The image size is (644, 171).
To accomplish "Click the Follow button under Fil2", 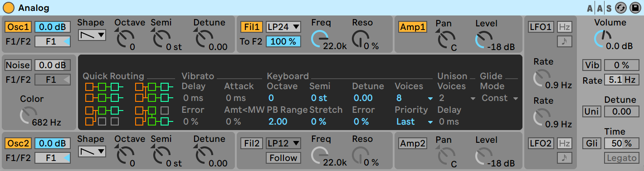I will click(x=283, y=158).
